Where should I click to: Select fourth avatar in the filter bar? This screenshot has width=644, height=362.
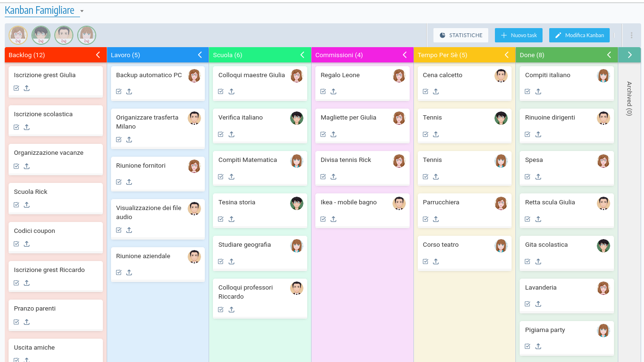[87, 35]
